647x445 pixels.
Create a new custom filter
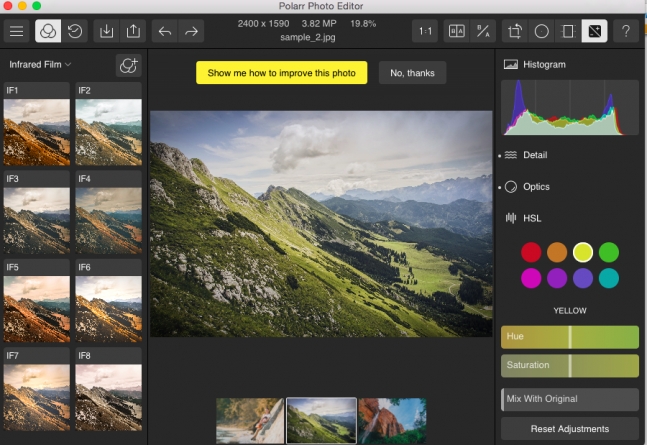point(128,65)
